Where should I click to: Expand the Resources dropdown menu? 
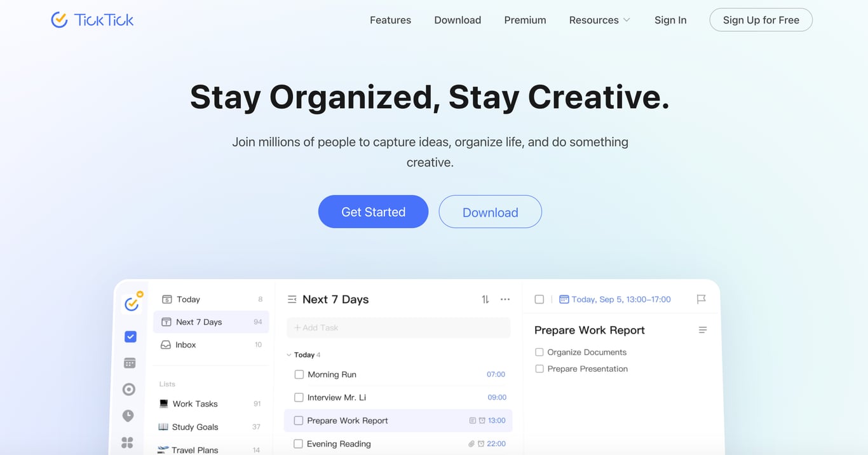[x=600, y=20]
